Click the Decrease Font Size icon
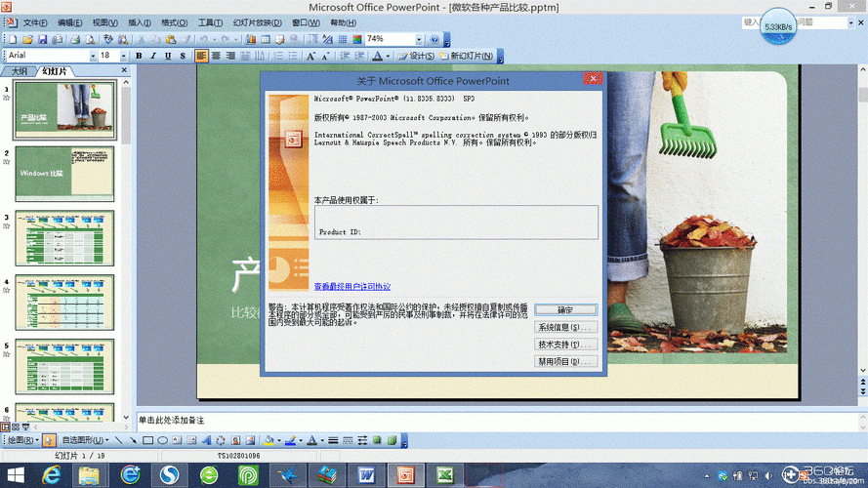This screenshot has height=488, width=868. [x=326, y=56]
